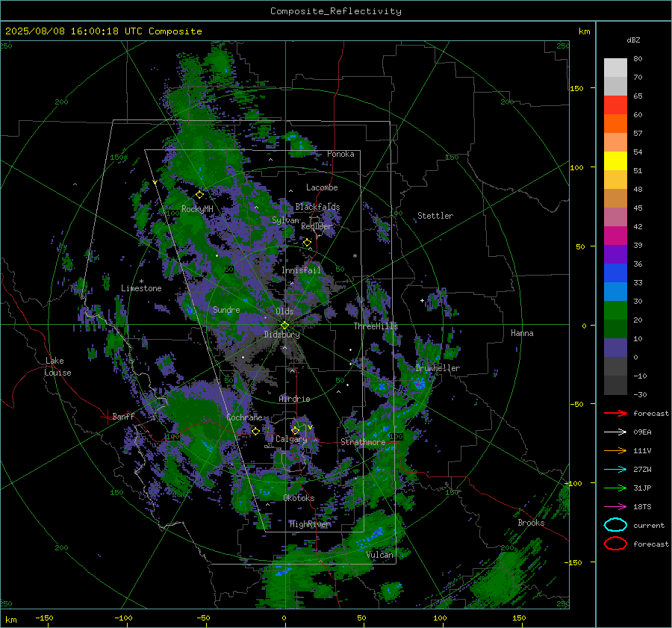Click the red cross marker at Banff

click(x=107, y=417)
